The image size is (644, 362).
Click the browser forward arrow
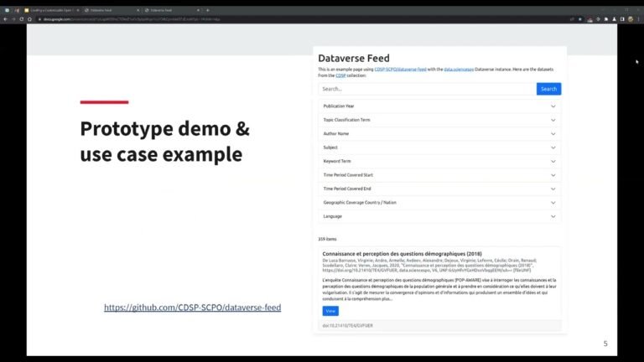point(14,18)
